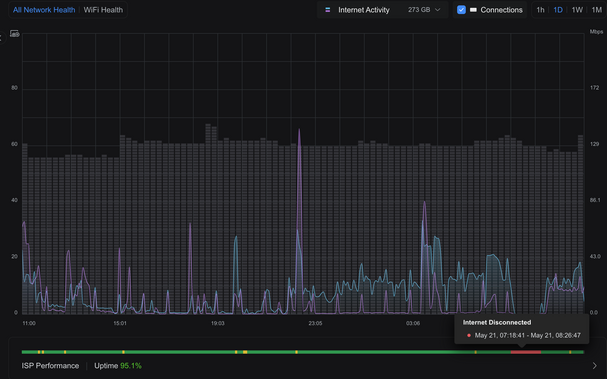Select the 1M time range
Screen dimensions: 607x379
tap(597, 10)
